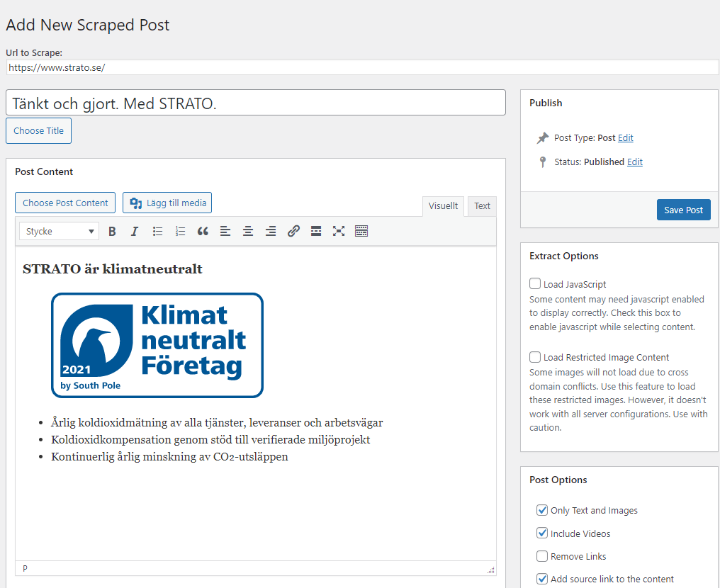
Task: Click the editor resize handle
Action: (x=491, y=570)
